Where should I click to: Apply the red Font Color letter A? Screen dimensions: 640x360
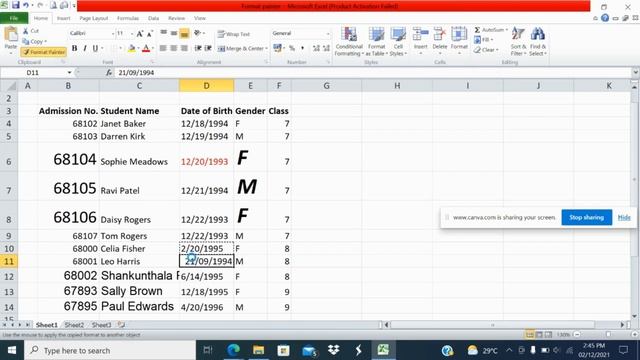(x=146, y=49)
